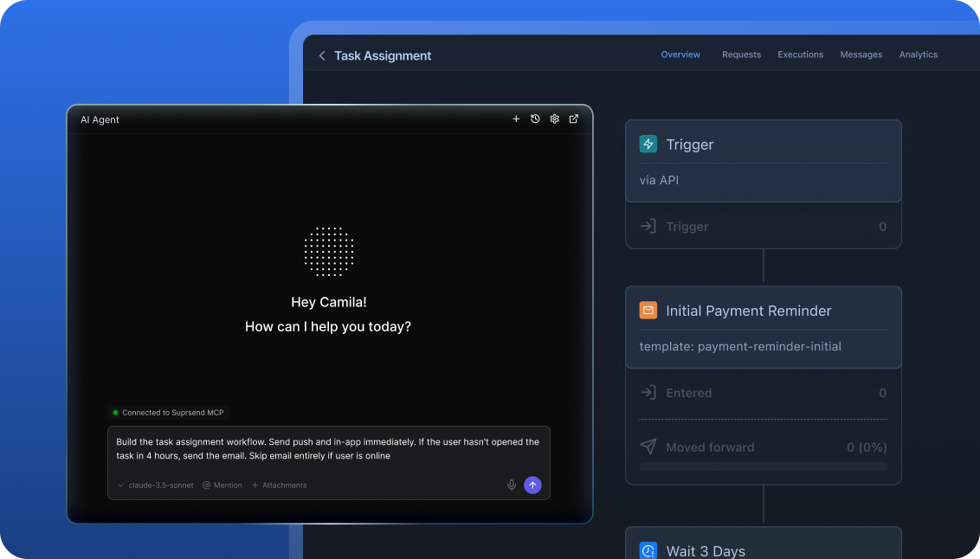Click the dotted sphere AI logo
980x559 pixels.
329,252
